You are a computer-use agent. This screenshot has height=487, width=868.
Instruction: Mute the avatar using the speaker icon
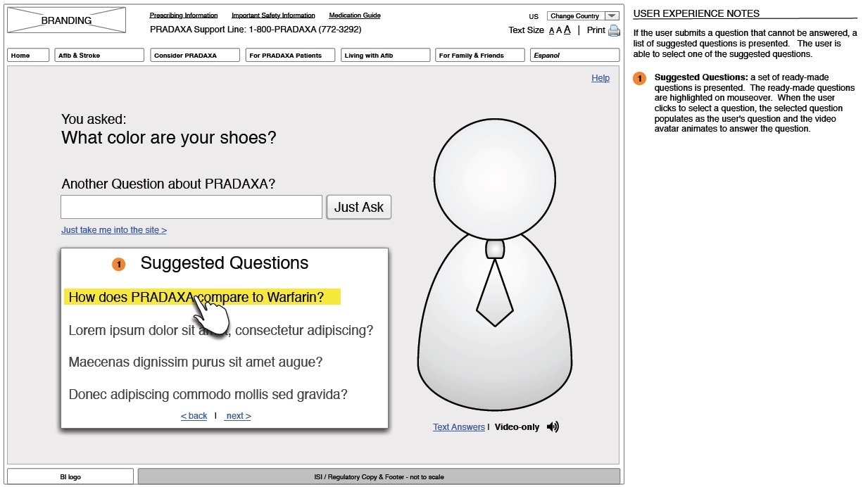tap(553, 426)
